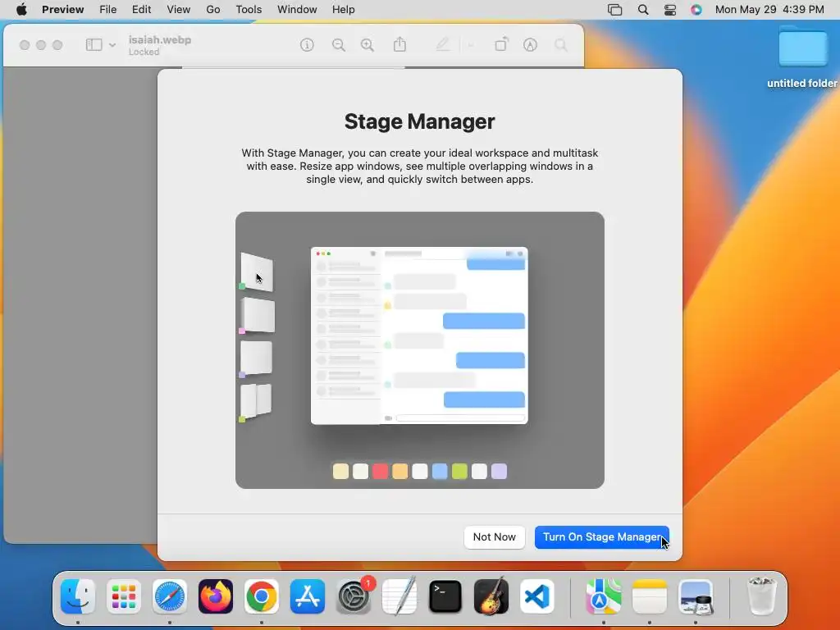Image resolution: width=840 pixels, height=630 pixels.
Task: Open Terminal from the Dock
Action: tap(445, 596)
